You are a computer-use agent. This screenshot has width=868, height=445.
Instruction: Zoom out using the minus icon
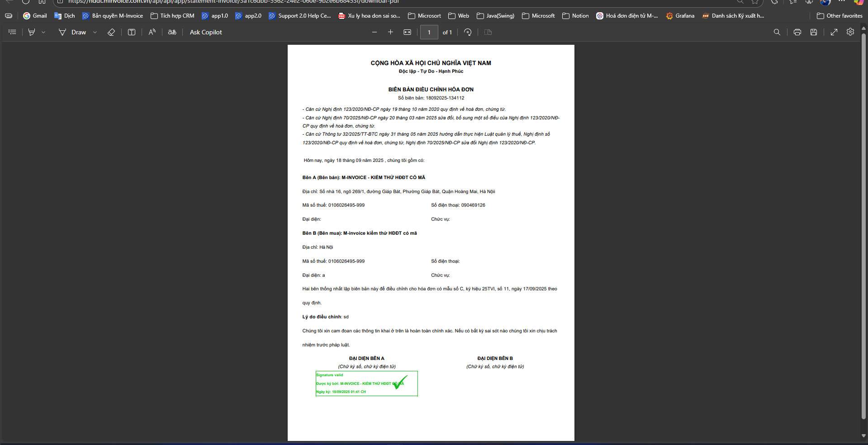point(375,32)
